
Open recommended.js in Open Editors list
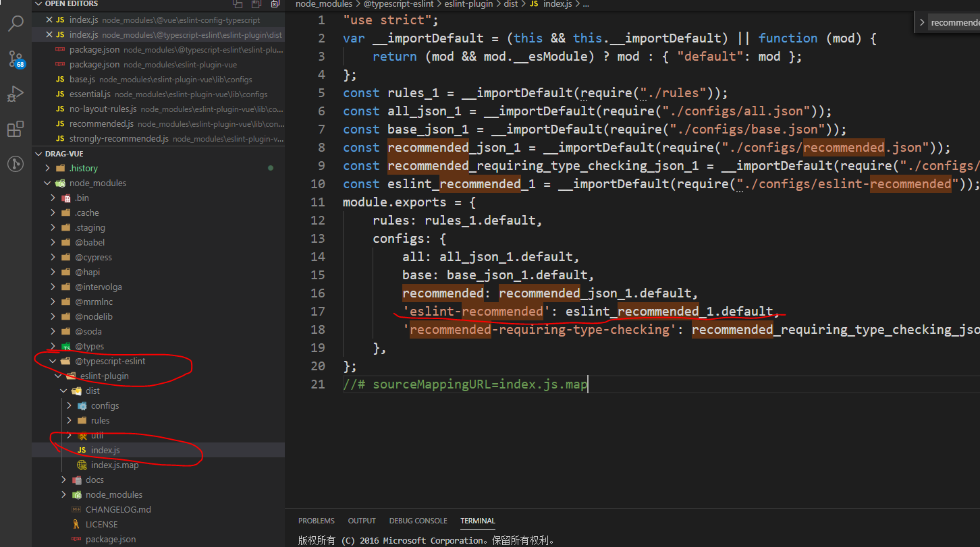click(x=158, y=124)
